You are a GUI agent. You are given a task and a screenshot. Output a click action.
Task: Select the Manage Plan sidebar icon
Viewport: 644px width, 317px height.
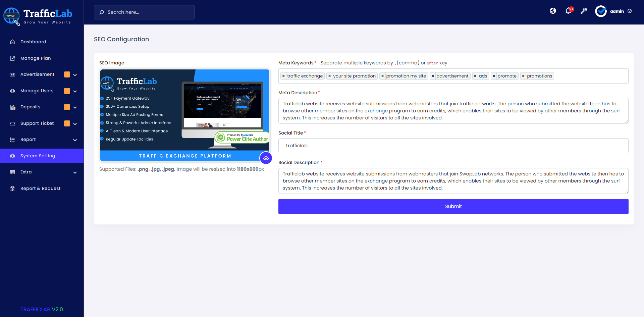12,58
